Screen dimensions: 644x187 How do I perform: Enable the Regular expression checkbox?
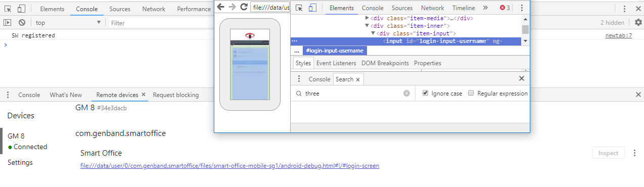tap(471, 93)
